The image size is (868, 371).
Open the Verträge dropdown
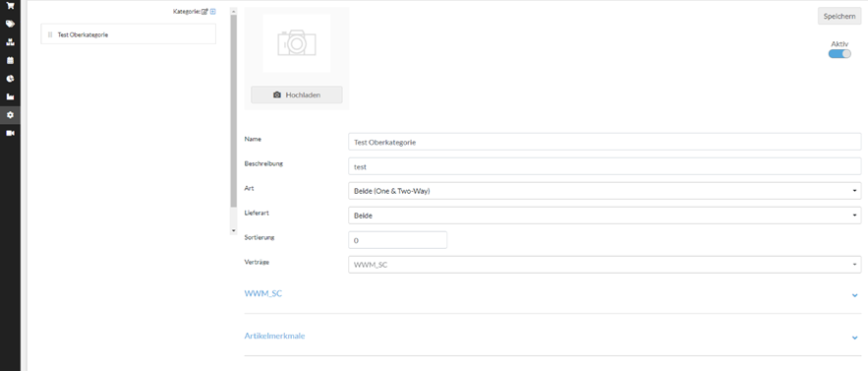[x=605, y=265]
